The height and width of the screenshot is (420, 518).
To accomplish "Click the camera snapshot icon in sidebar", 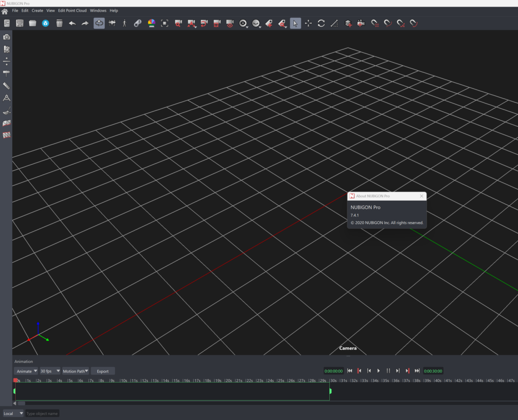I will 7,37.
